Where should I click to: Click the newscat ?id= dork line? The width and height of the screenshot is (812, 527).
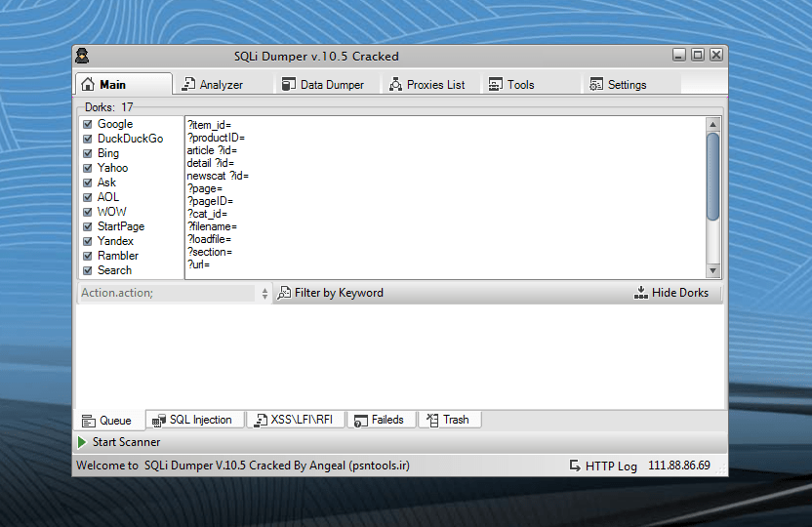click(x=218, y=176)
